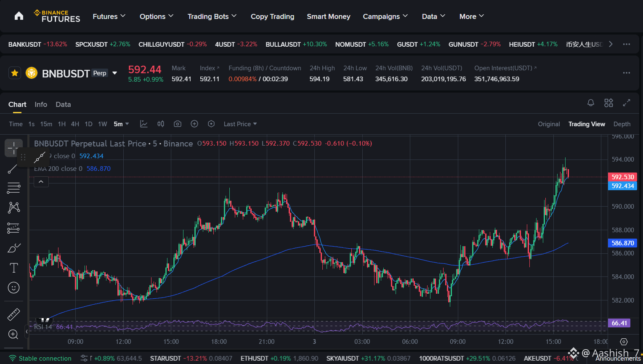Open the price alert bell icon

click(x=591, y=103)
